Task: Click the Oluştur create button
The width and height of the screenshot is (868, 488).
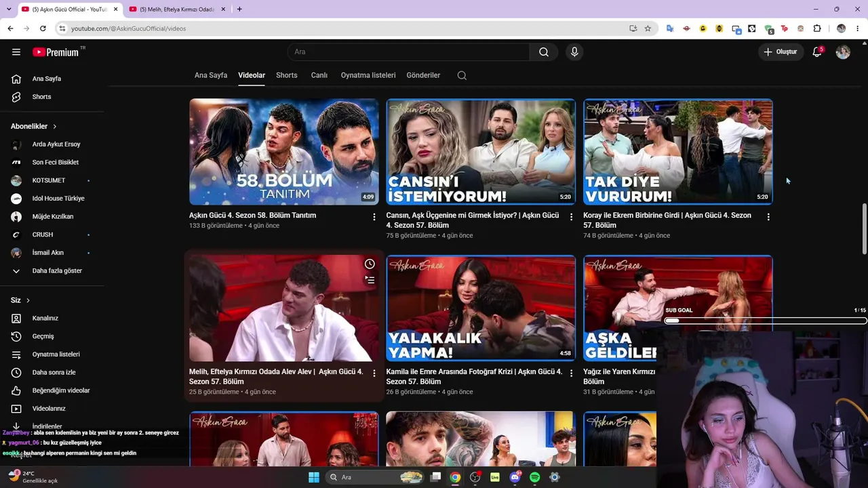Action: (781, 52)
